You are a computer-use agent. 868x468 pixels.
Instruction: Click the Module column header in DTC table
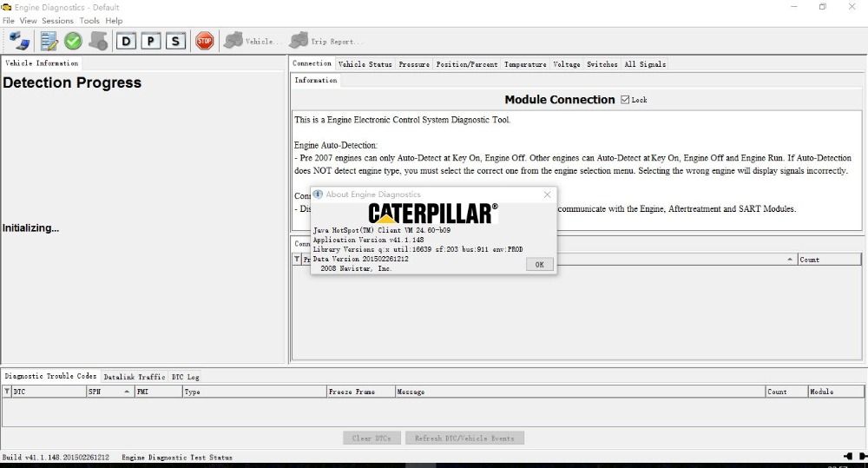[x=836, y=392]
